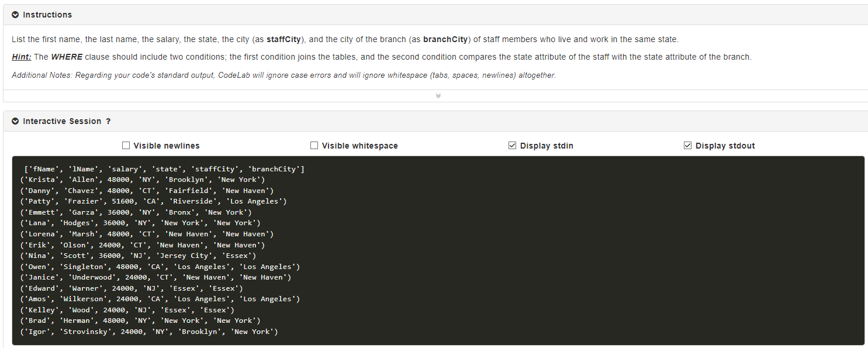868x348 pixels.
Task: Expand the Instructions section using the double-chevron
Action: point(437,95)
